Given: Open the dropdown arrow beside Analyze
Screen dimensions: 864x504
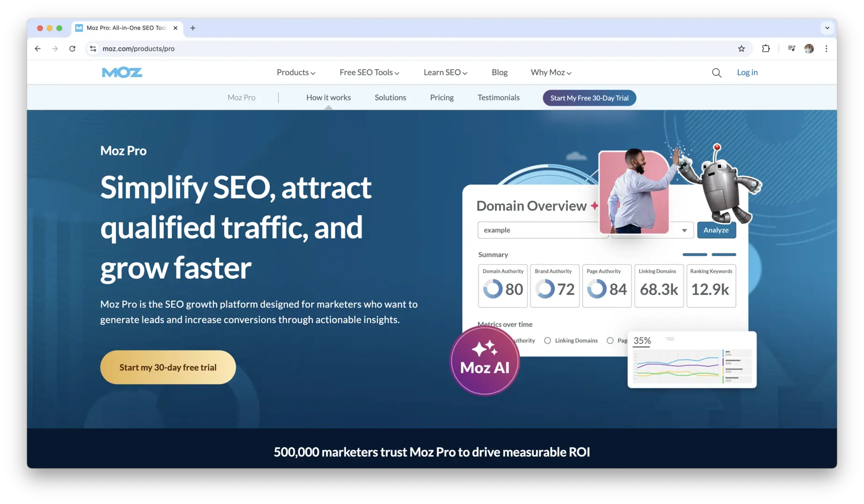Looking at the screenshot, I should (684, 231).
